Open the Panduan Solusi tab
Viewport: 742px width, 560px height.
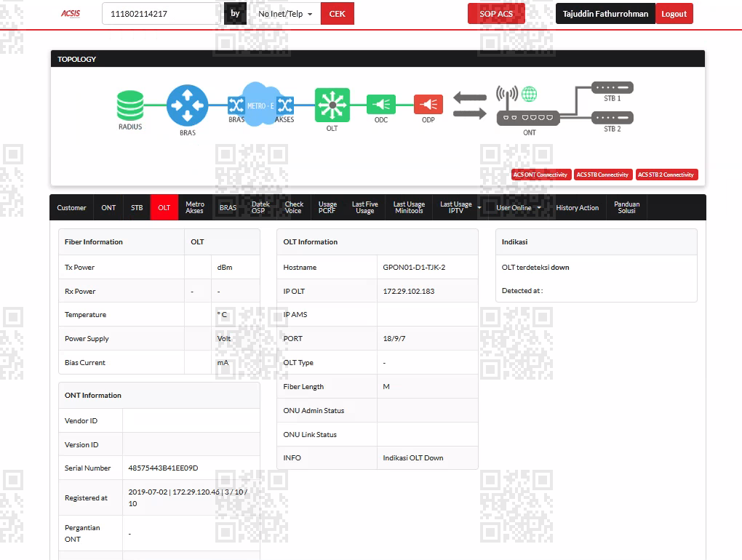pos(626,207)
